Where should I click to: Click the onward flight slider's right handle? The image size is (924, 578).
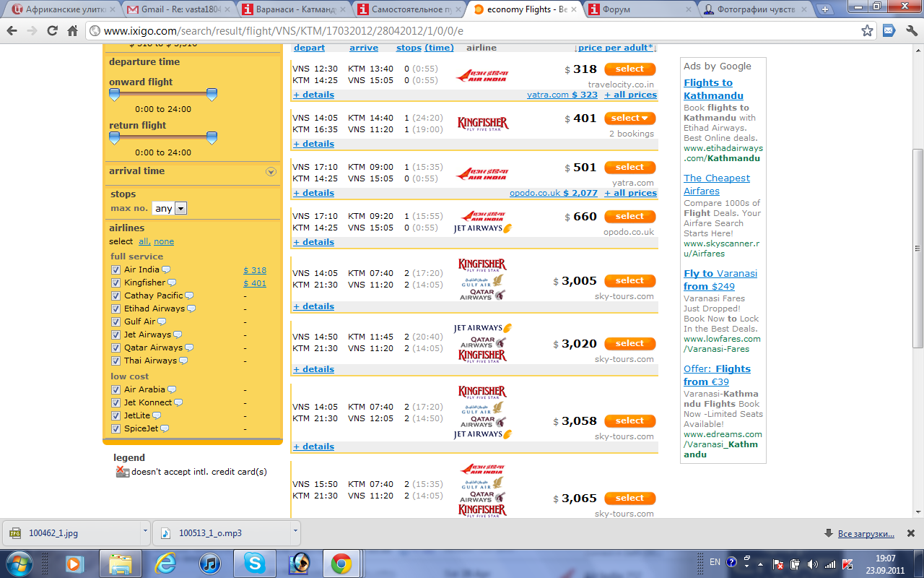tap(212, 94)
